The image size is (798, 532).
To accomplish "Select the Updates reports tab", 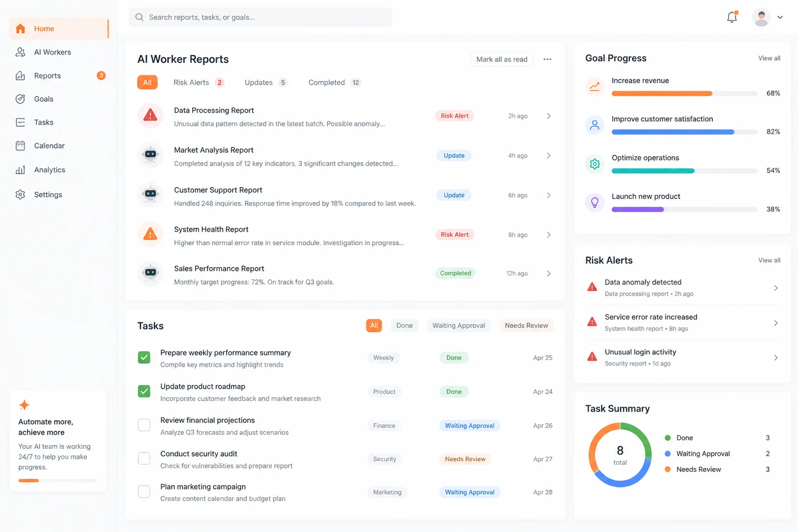I will (x=266, y=83).
